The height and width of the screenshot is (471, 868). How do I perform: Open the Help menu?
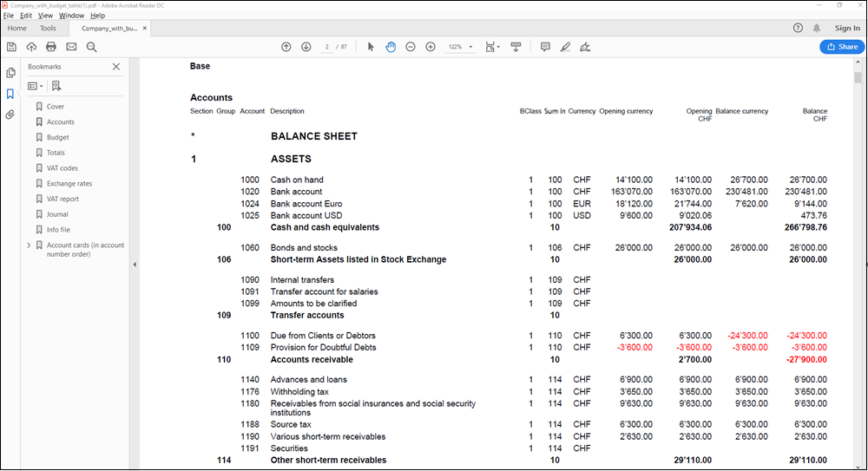97,16
